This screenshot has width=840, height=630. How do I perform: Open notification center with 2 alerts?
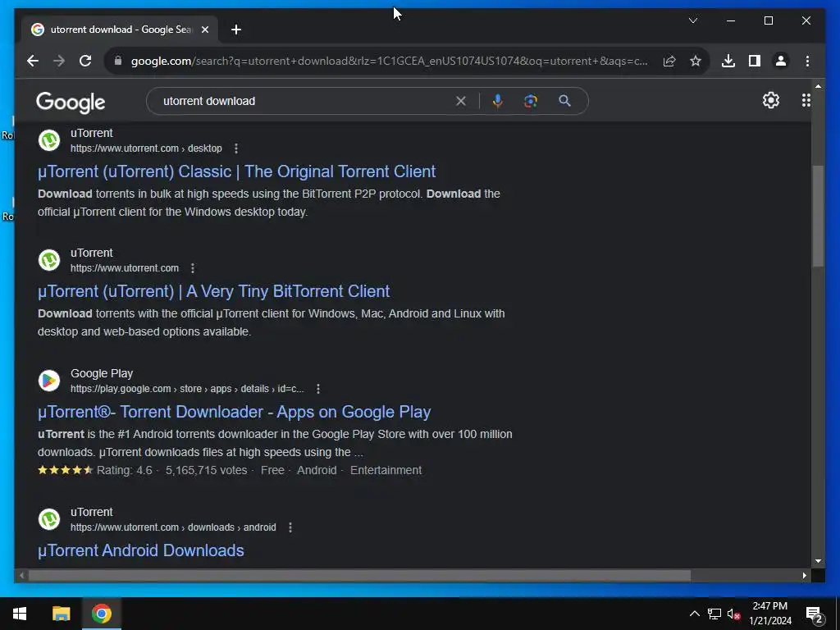click(815, 614)
